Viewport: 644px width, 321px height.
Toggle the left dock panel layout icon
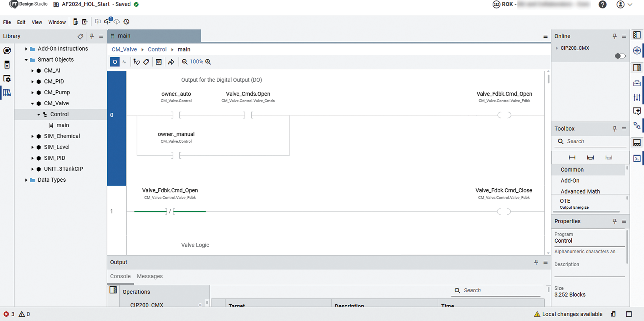click(x=637, y=35)
